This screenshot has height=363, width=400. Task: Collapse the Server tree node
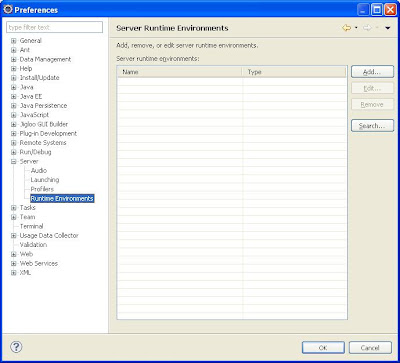(14, 161)
